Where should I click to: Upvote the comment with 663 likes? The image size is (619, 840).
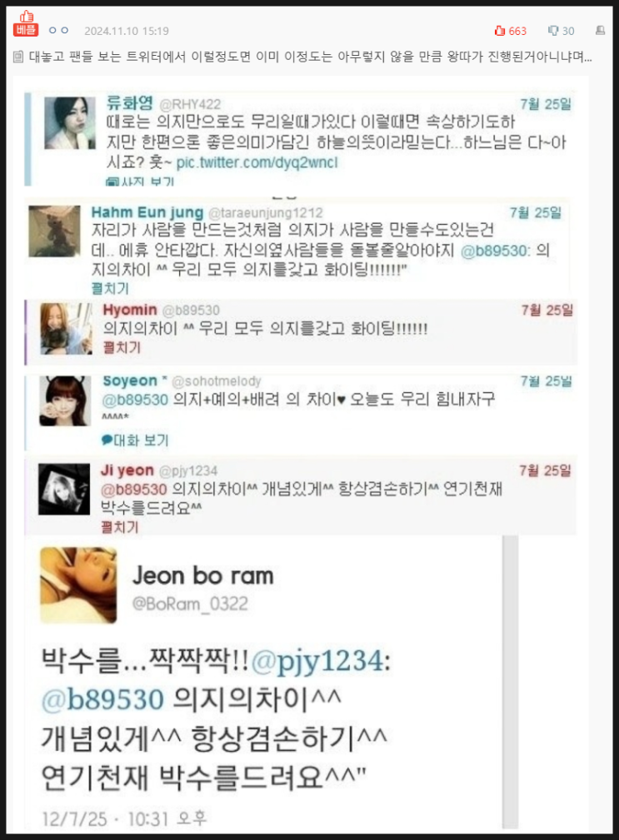click(511, 31)
